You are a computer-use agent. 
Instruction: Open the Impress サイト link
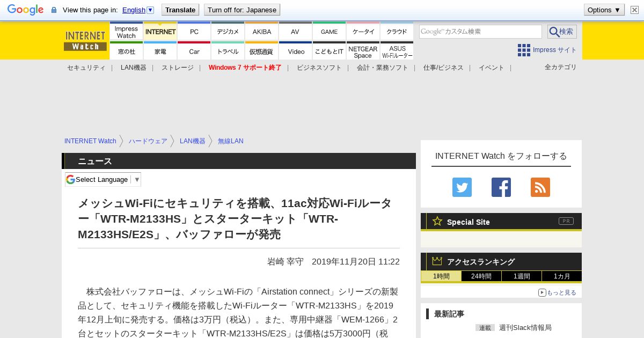click(555, 50)
